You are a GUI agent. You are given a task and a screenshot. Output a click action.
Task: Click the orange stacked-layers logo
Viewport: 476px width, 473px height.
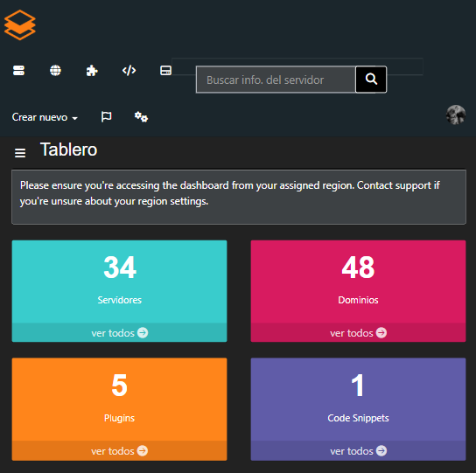coord(20,24)
